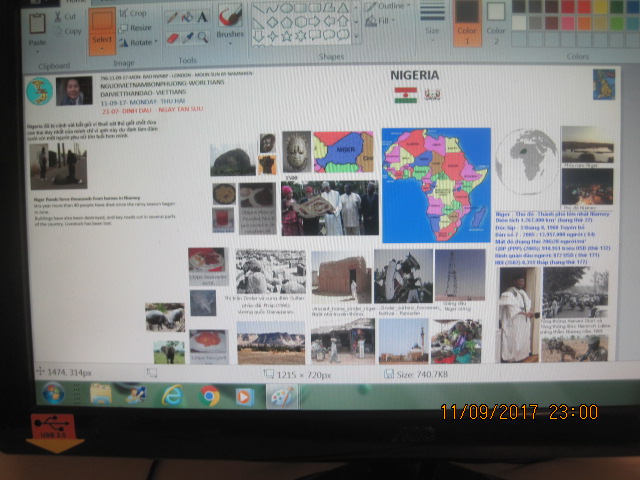Click the Niger region map image
The height and width of the screenshot is (480, 640).
click(x=343, y=151)
